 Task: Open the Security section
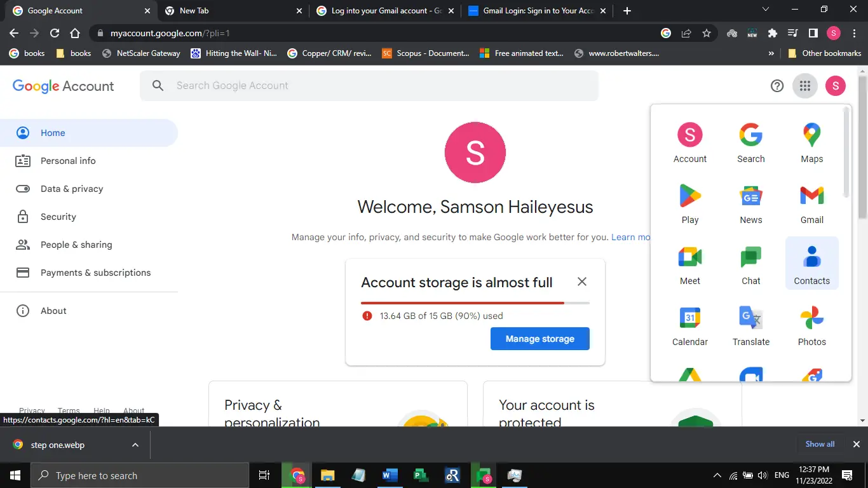point(89,217)
